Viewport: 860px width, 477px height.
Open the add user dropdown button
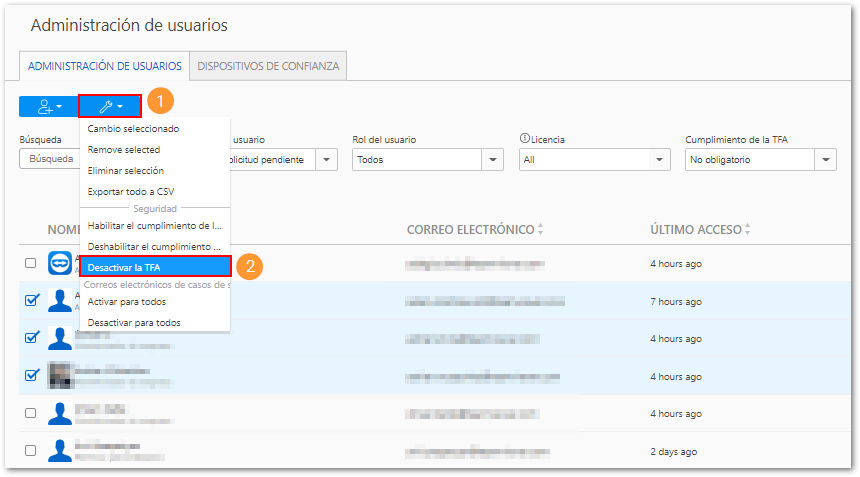pos(49,106)
